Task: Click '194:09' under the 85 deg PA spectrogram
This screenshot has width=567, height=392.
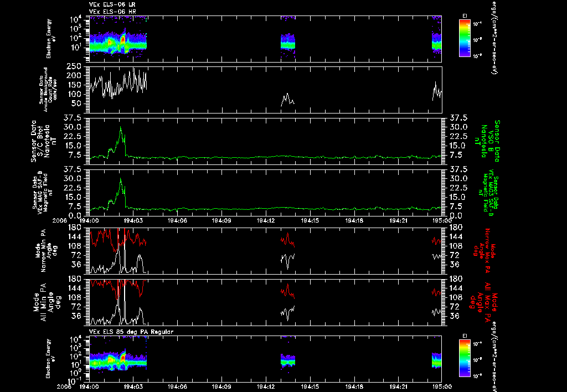Action: 221,386
